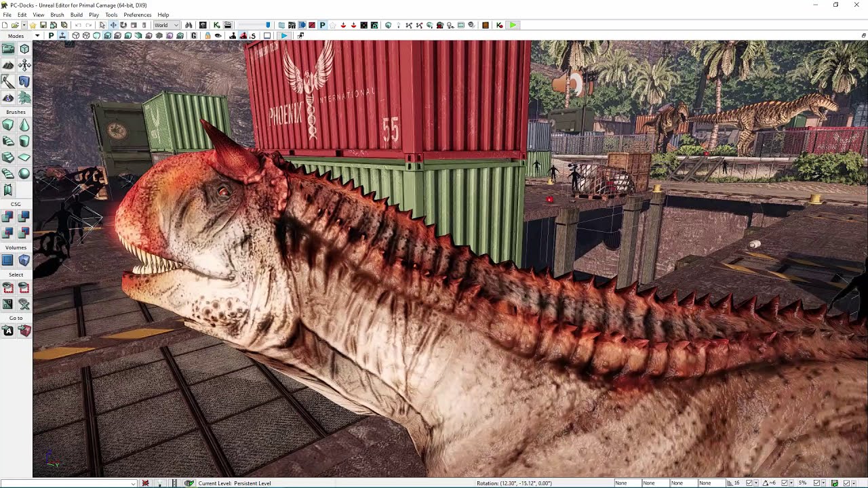Apply CSG Add operation
The image size is (868, 488).
(8, 216)
